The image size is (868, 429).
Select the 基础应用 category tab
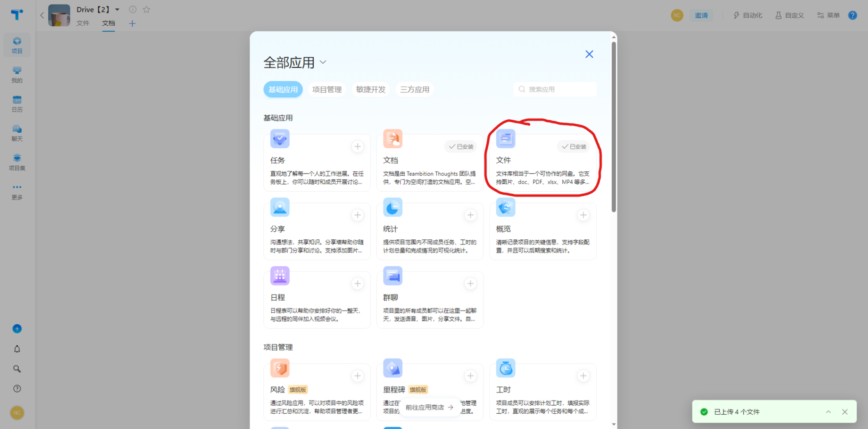pyautogui.click(x=283, y=89)
